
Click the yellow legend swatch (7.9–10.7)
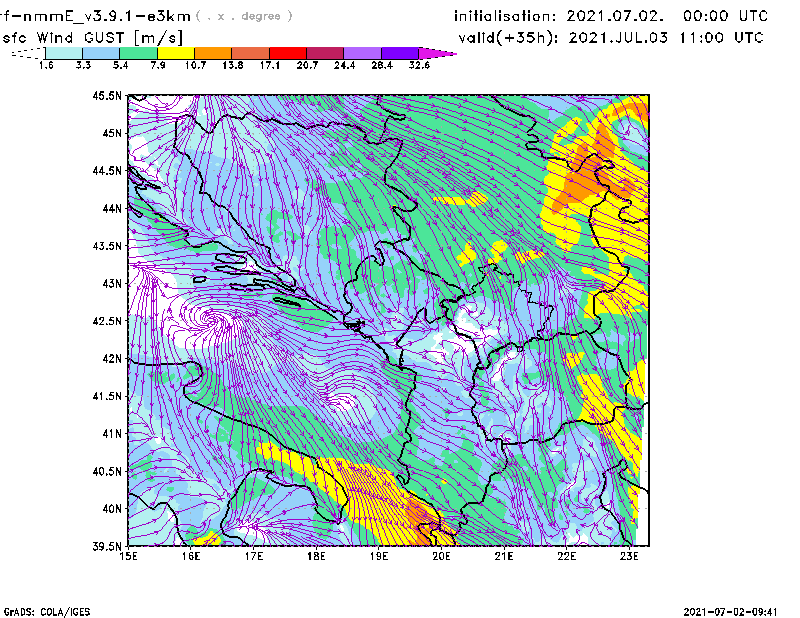click(176, 53)
